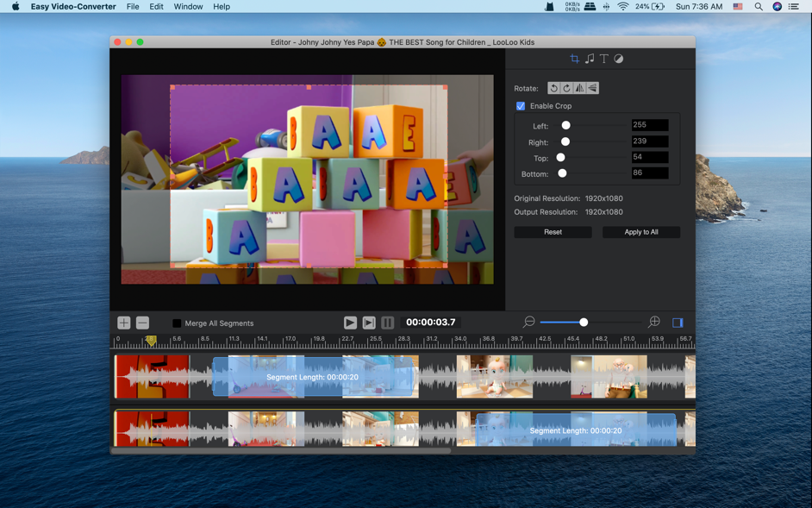Click the baby thumbnail in first track
812x508 pixels.
[x=495, y=377]
